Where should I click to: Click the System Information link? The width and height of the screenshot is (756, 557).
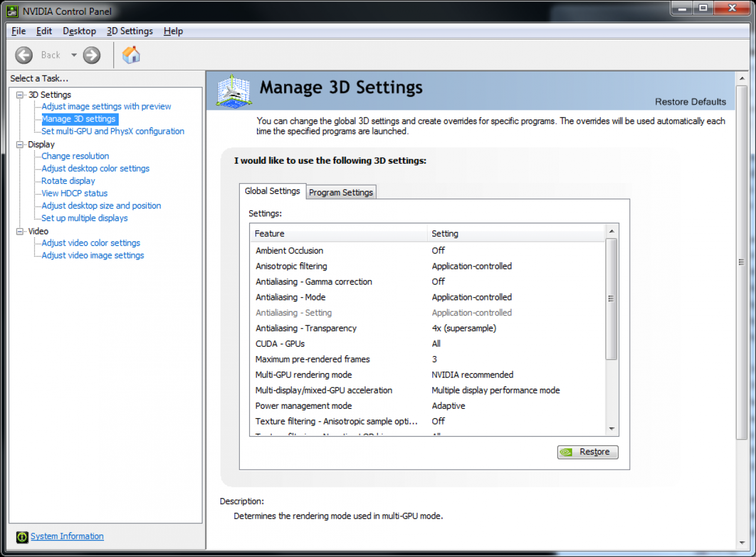67,536
